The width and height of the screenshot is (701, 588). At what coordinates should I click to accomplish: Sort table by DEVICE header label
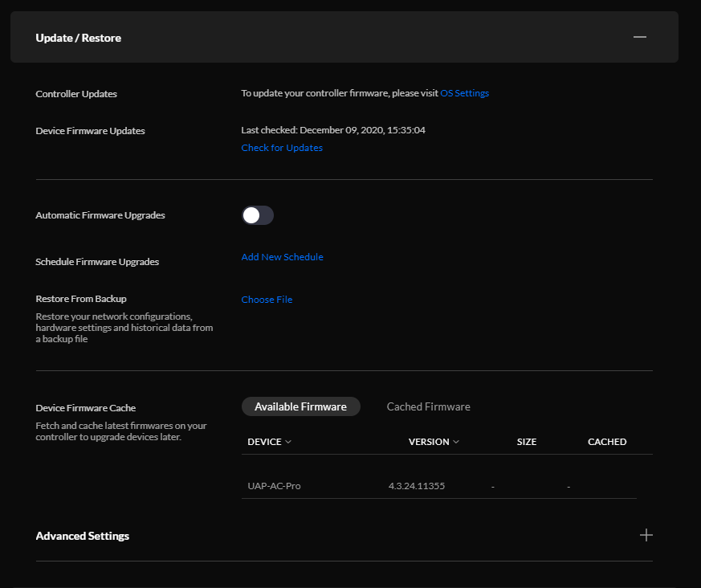point(264,442)
